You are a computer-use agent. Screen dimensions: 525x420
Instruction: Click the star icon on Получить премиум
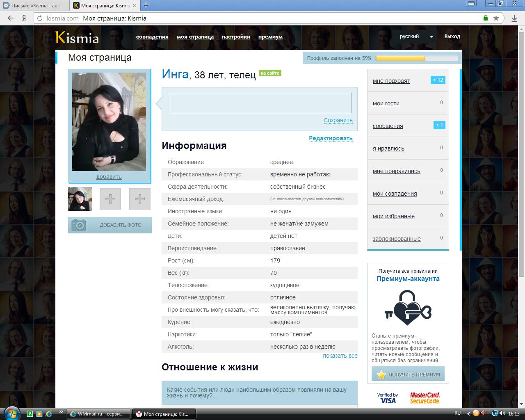[x=381, y=374]
